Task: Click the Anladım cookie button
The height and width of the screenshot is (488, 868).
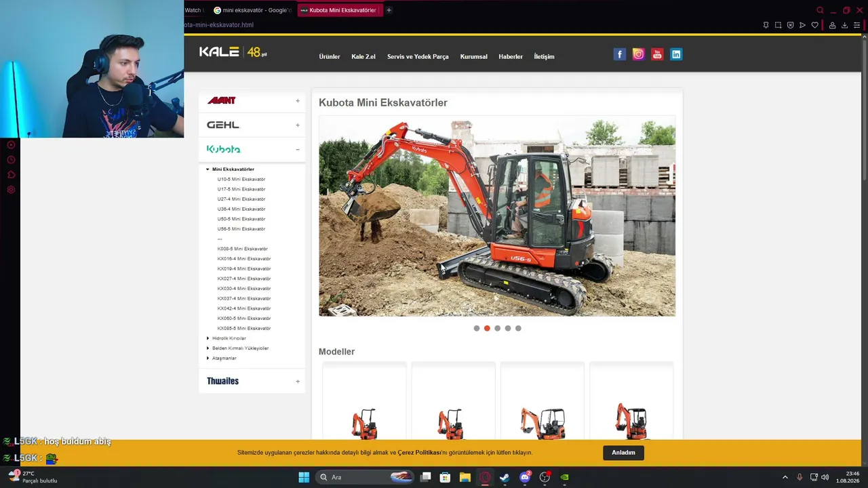Action: point(623,453)
